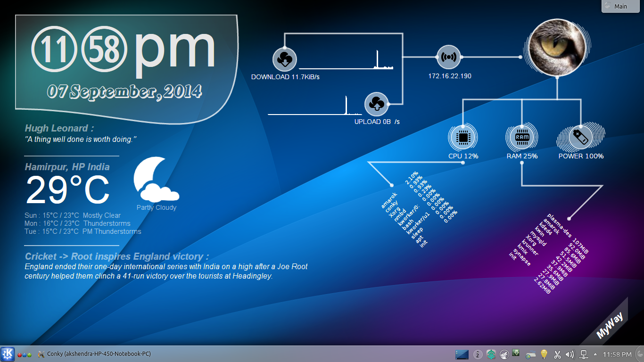Screen dimensions: 644x362
Task: Click the 11:58 PM panel clock
Action: pos(617,354)
